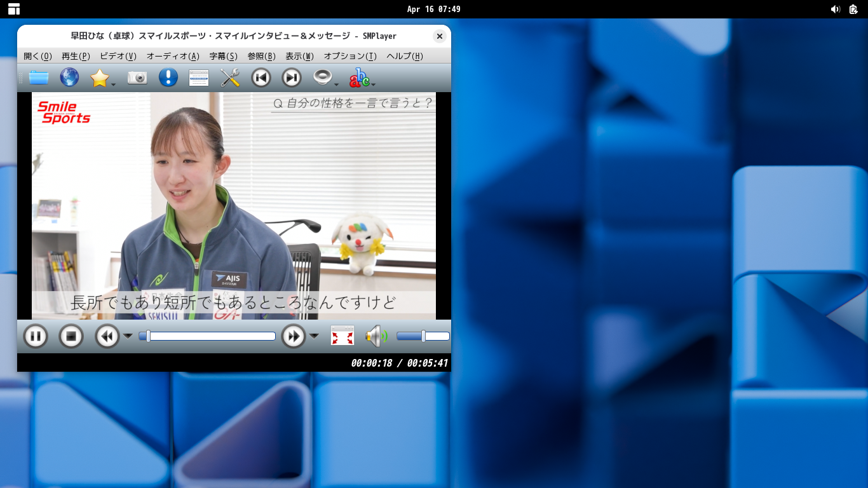The image size is (868, 488).
Task: Show file information via blue exclamation icon
Action: (168, 78)
